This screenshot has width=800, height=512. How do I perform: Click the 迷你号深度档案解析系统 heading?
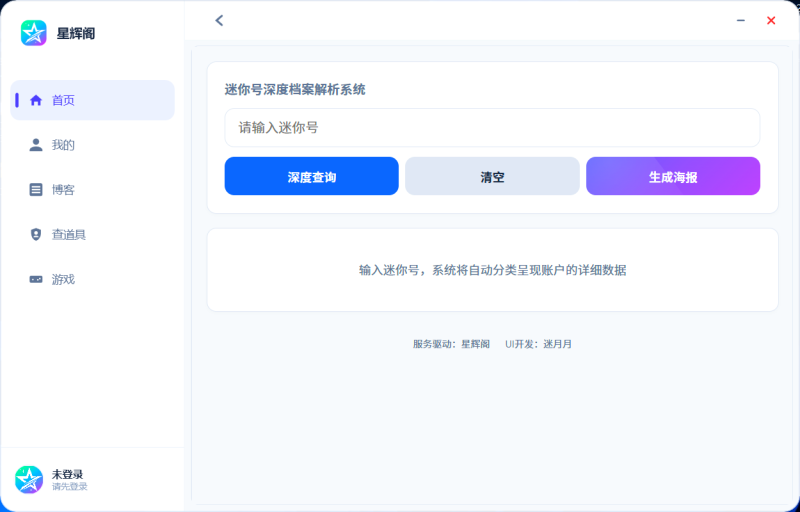295,90
